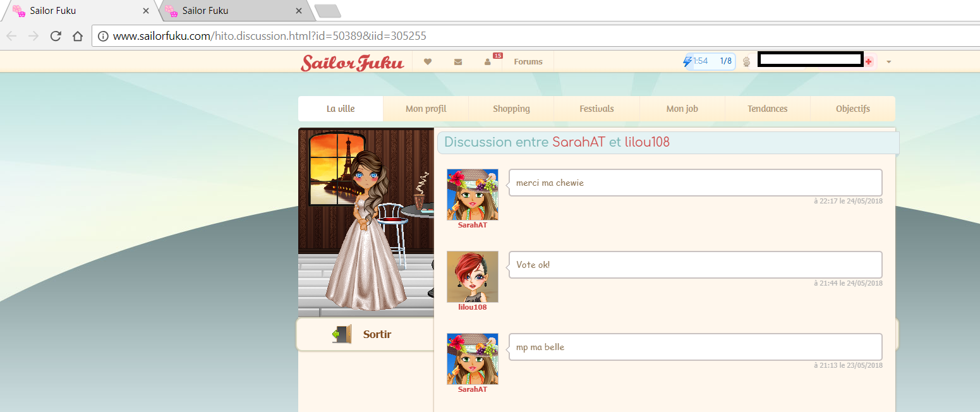Go to browser home page
This screenshot has height=412, width=980.
pyautogui.click(x=78, y=36)
